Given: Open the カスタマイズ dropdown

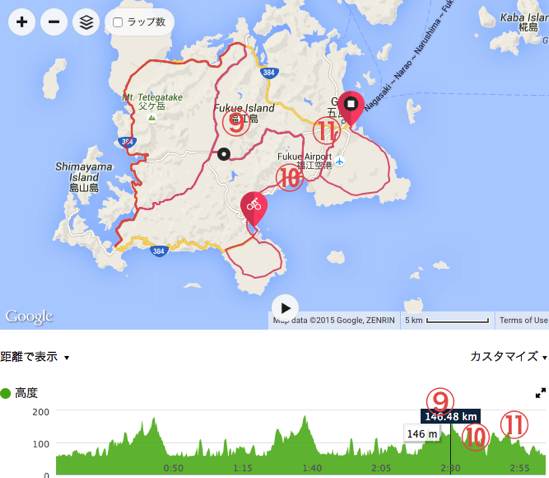Looking at the screenshot, I should point(508,356).
